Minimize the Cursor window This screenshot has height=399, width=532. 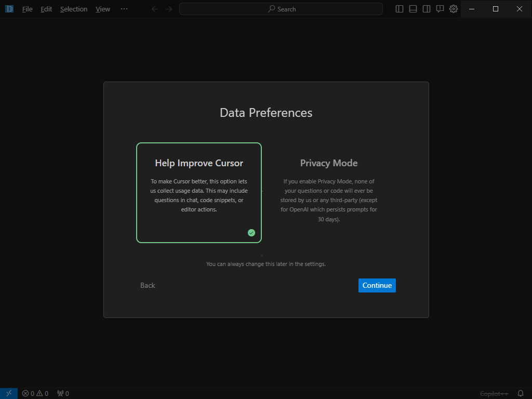click(x=472, y=9)
